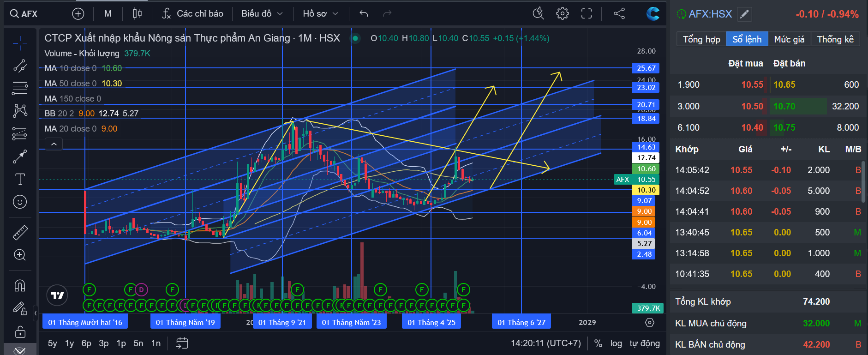The image size is (868, 355).
Task: Switch to the Tổng hợp tab
Action: 701,39
